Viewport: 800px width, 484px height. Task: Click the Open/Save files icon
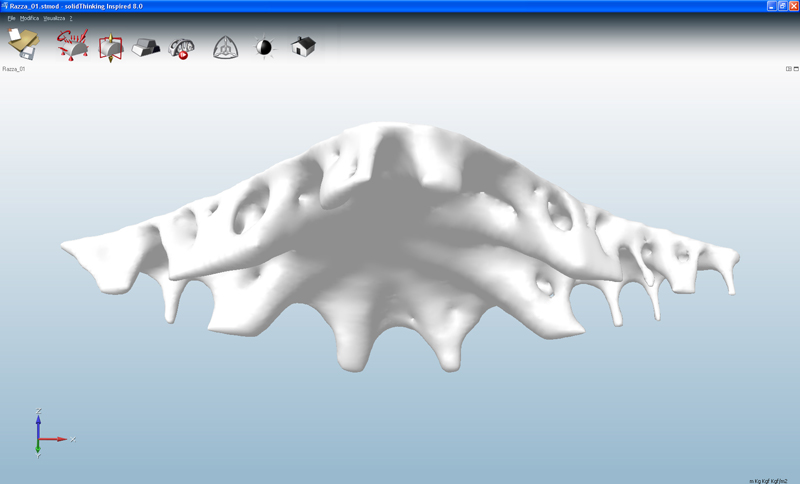tap(23, 44)
